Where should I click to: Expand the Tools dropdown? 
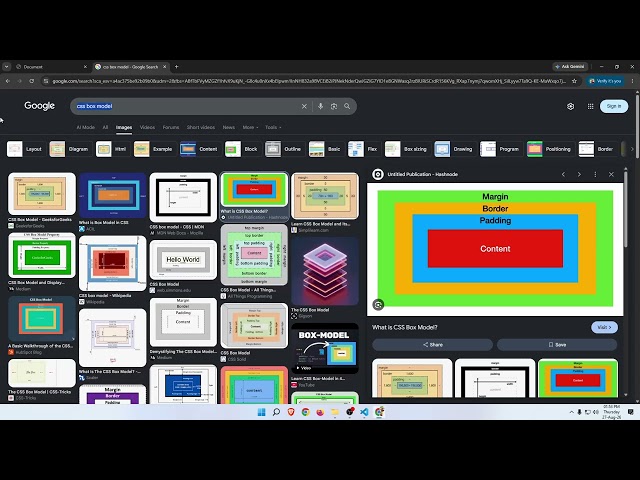[x=273, y=127]
